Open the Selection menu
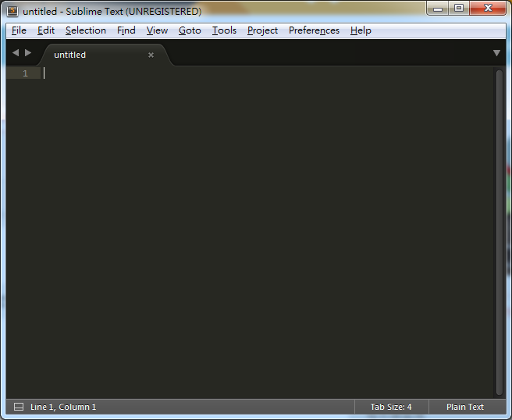This screenshot has height=420, width=512. tap(86, 30)
